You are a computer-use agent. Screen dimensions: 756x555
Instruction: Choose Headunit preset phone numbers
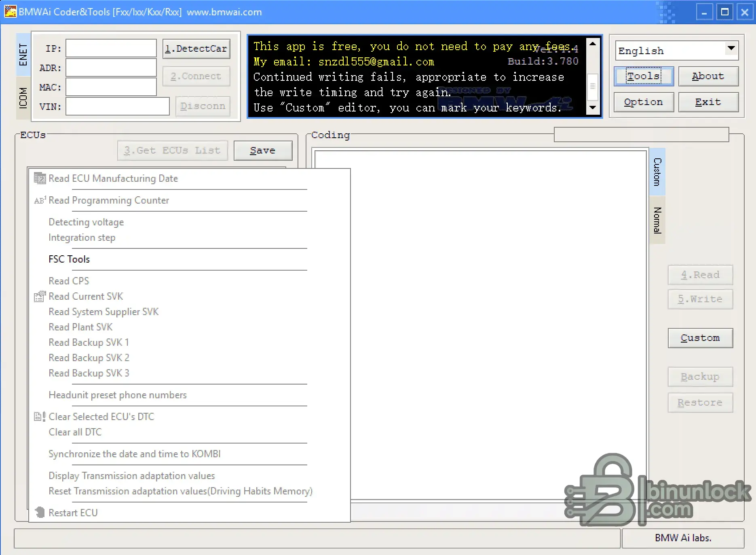click(118, 395)
